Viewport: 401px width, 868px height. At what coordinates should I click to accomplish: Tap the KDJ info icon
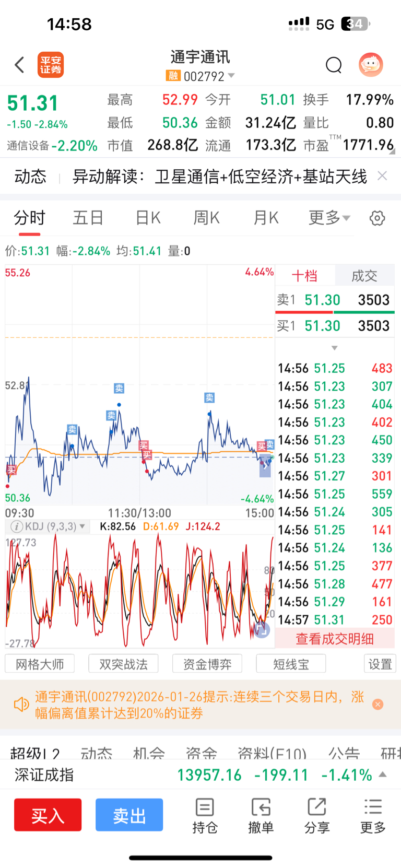pyautogui.click(x=17, y=526)
